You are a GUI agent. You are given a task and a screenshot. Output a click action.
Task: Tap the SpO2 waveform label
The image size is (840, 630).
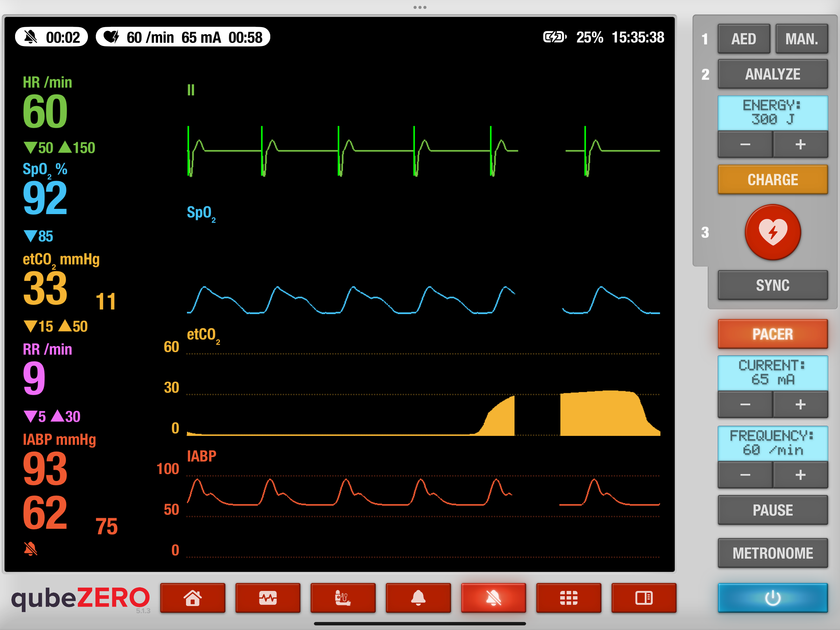pos(201,213)
